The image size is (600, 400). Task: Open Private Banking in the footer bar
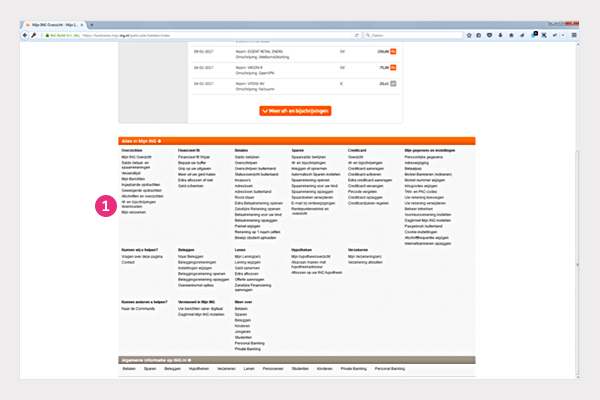point(354,369)
